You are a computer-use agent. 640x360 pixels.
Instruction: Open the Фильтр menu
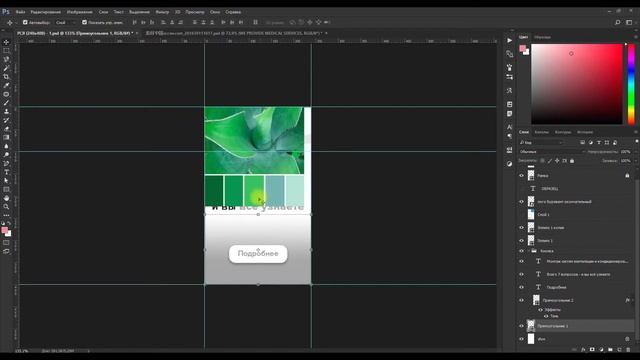[162, 12]
